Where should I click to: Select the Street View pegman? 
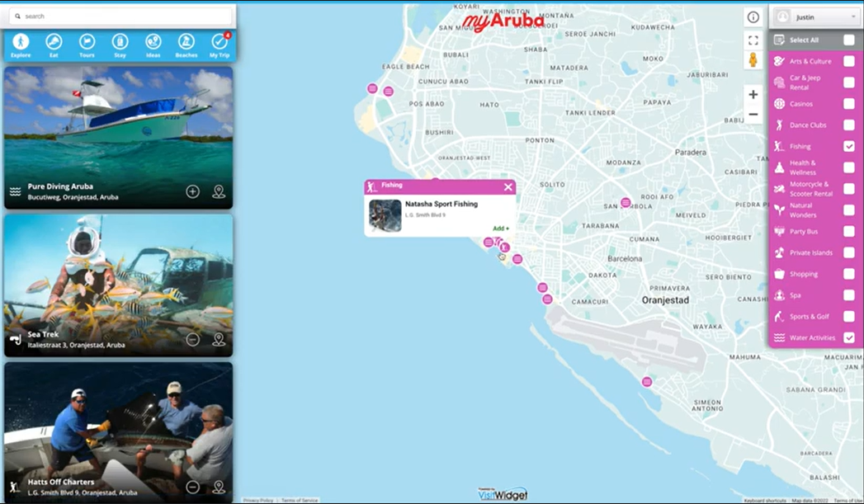coord(753,60)
